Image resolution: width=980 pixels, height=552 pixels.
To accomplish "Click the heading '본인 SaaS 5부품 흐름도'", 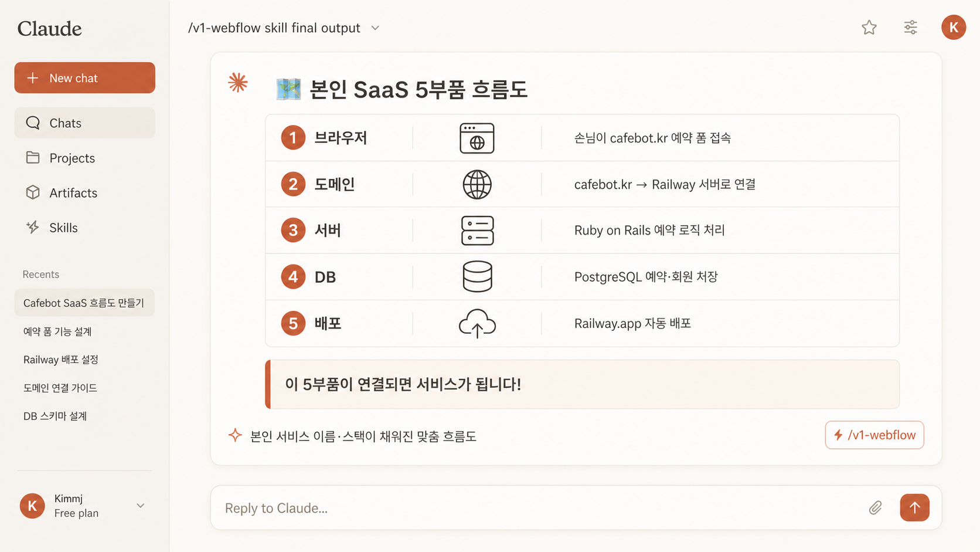I will click(x=418, y=90).
